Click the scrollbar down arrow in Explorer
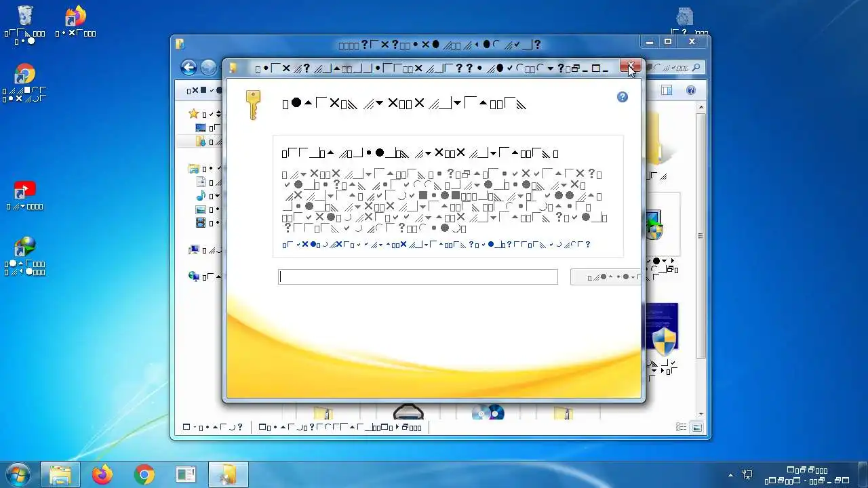The image size is (868, 488). click(701, 413)
